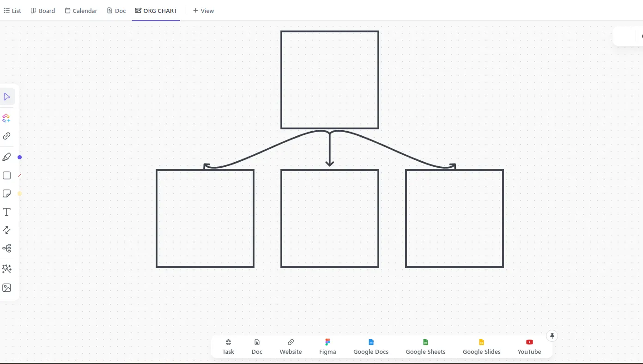Select the text tool
The height and width of the screenshot is (364, 643).
pos(6,212)
